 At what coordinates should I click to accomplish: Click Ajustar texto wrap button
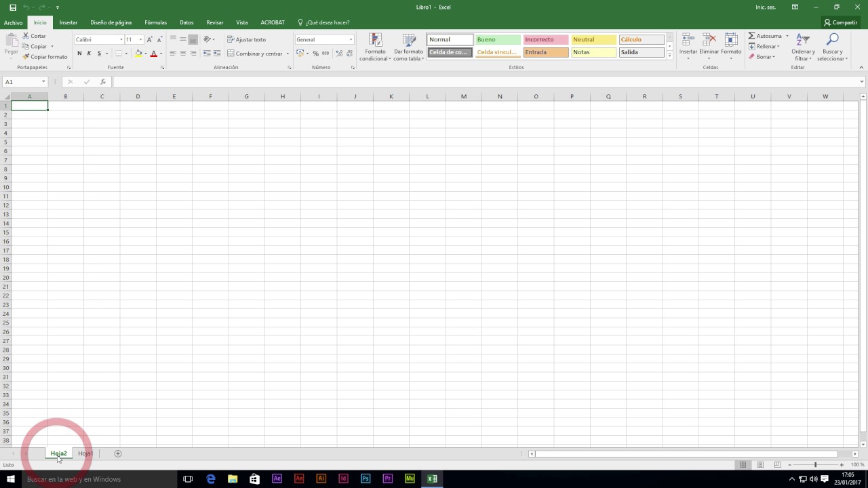tap(246, 39)
